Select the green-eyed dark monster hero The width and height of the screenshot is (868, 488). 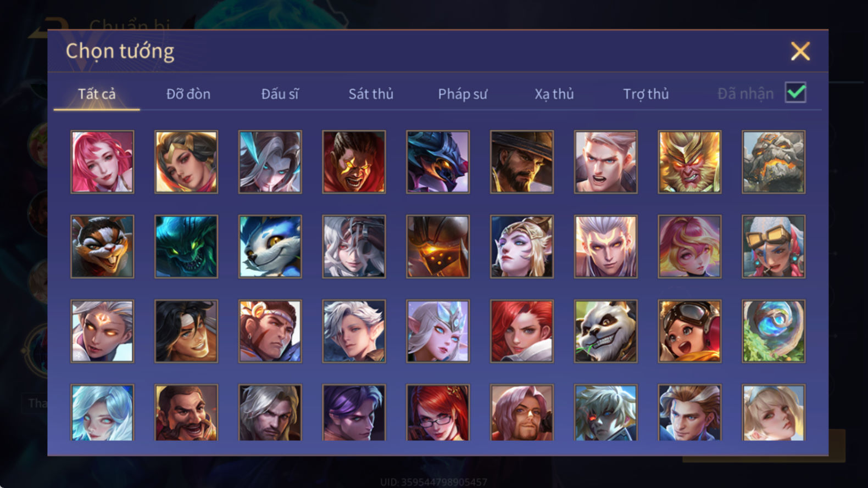point(186,246)
